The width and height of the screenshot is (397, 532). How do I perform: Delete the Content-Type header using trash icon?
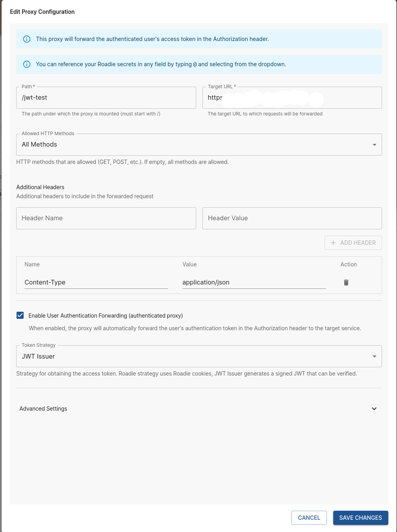pyautogui.click(x=346, y=283)
